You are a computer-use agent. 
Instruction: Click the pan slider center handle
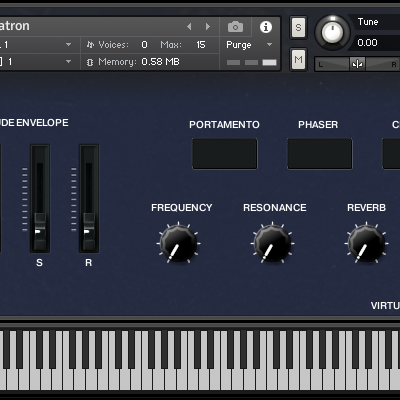tap(357, 64)
